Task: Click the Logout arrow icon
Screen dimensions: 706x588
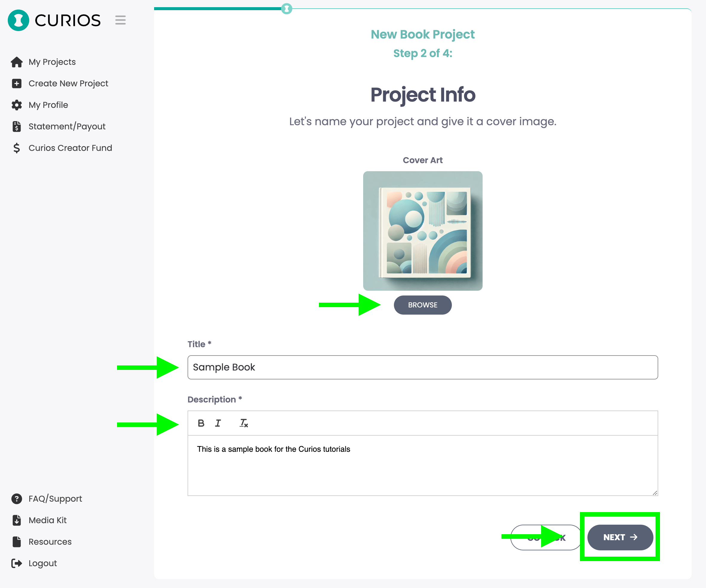Action: click(16, 563)
